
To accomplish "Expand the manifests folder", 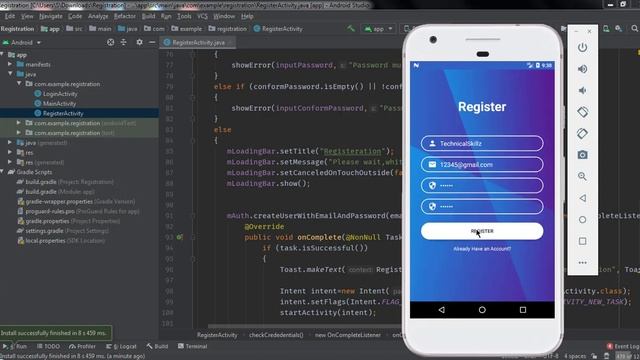I will click(x=10, y=64).
